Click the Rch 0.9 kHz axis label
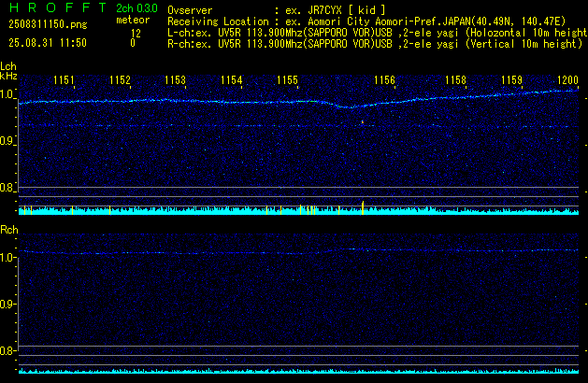The image size is (588, 383). 7,304
